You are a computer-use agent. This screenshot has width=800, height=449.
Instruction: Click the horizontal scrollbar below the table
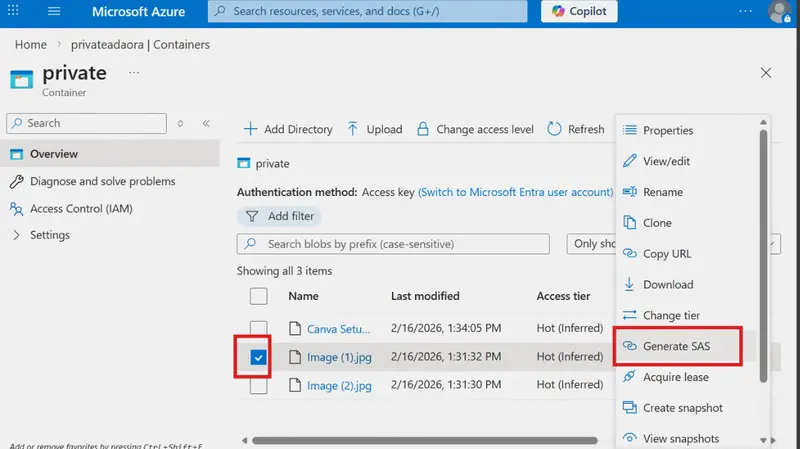(x=424, y=440)
